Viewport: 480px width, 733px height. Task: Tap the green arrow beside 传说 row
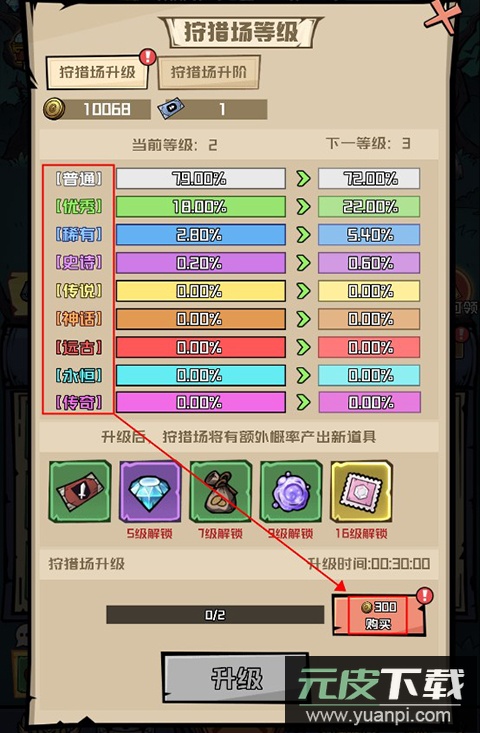[x=303, y=291]
